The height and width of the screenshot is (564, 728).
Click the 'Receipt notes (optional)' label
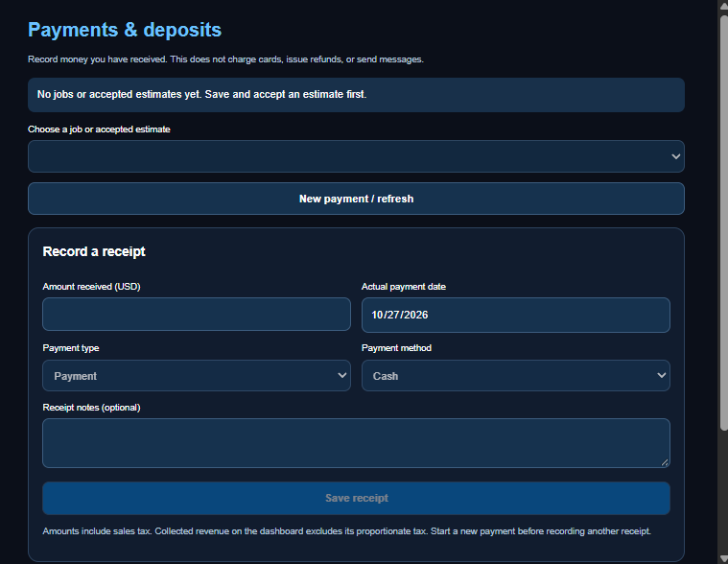pos(91,408)
